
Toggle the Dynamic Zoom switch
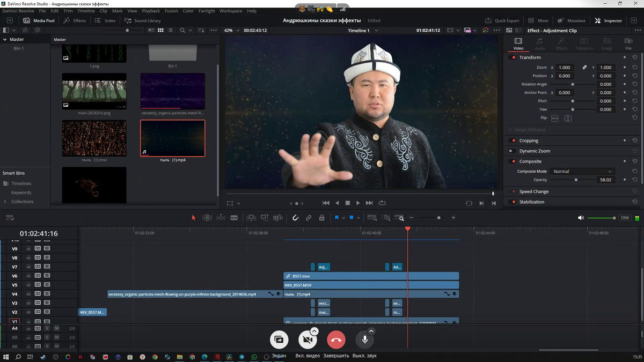click(x=513, y=151)
